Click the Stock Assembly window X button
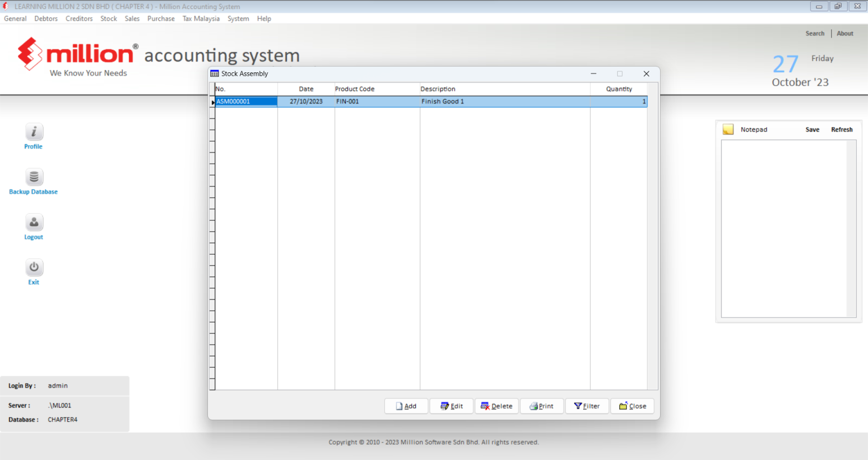Image resolution: width=868 pixels, height=460 pixels. coord(646,73)
